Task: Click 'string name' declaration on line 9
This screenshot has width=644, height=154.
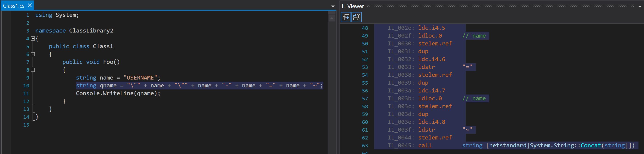Action: 95,78
